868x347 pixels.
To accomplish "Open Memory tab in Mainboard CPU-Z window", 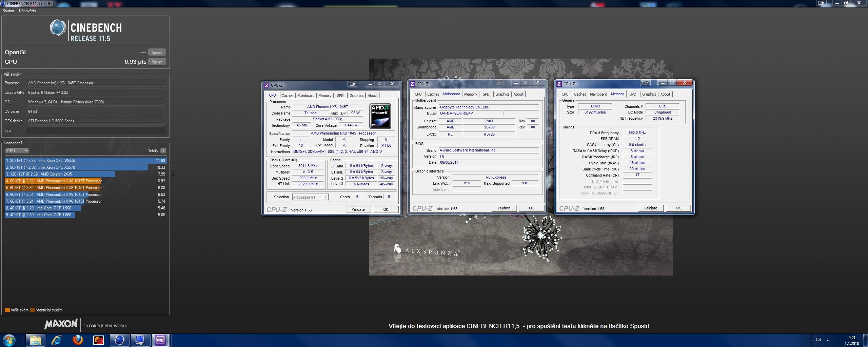I will coord(471,94).
